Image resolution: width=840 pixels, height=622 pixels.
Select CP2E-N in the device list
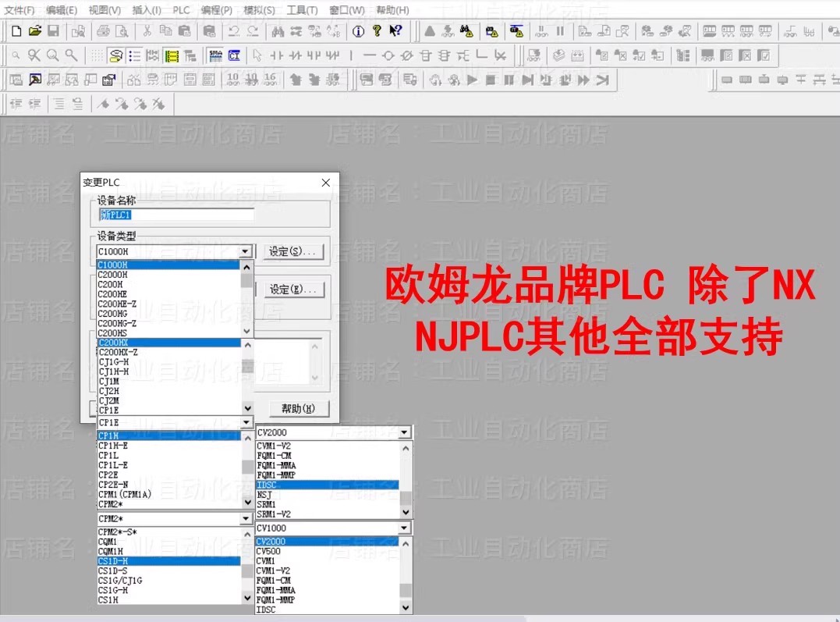coord(168,484)
